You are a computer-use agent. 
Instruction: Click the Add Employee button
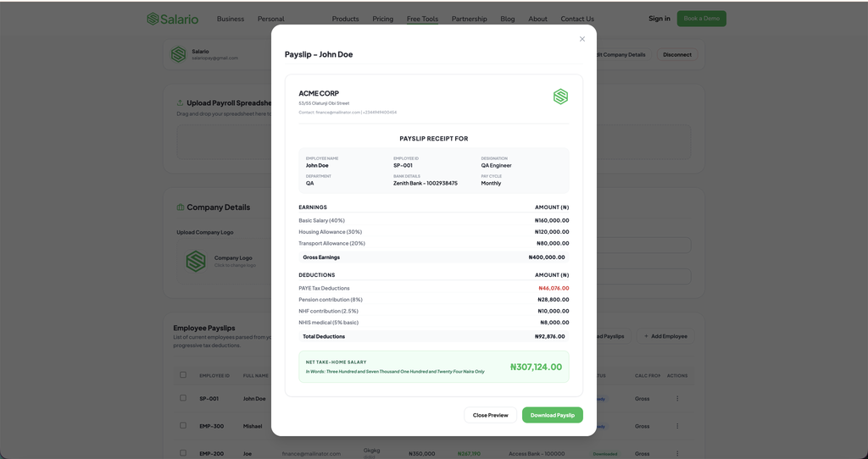click(665, 336)
